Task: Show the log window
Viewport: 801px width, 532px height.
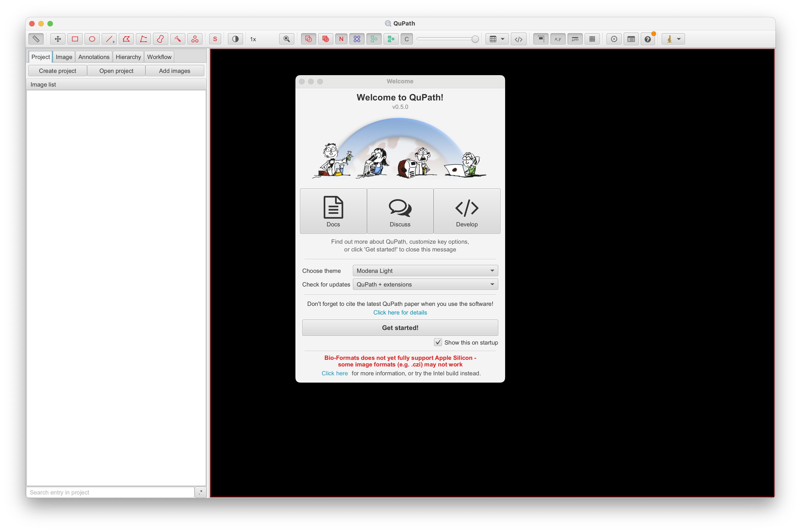Action: [x=630, y=39]
